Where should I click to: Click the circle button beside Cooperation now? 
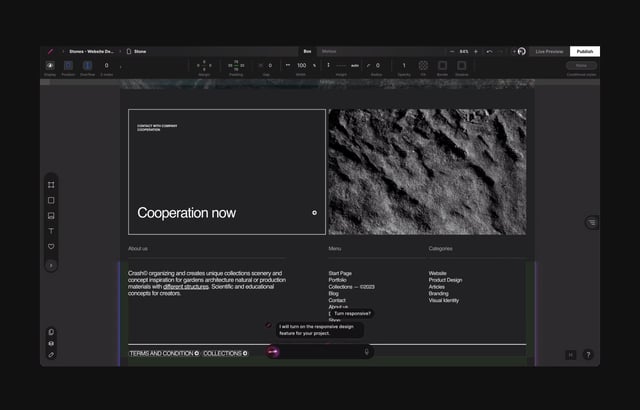[314, 213]
